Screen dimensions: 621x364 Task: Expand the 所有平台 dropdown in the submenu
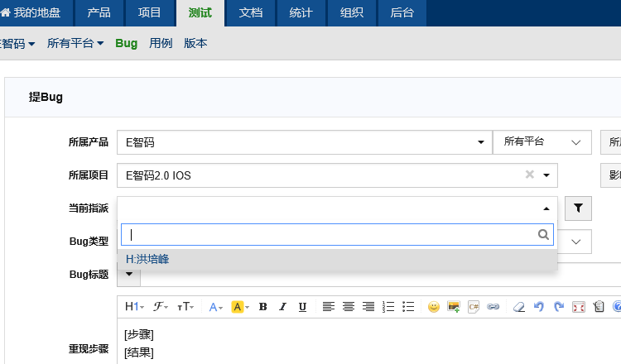pos(75,43)
